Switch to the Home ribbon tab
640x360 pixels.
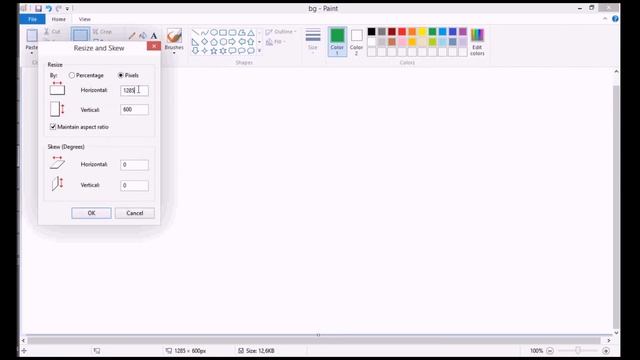click(x=59, y=19)
